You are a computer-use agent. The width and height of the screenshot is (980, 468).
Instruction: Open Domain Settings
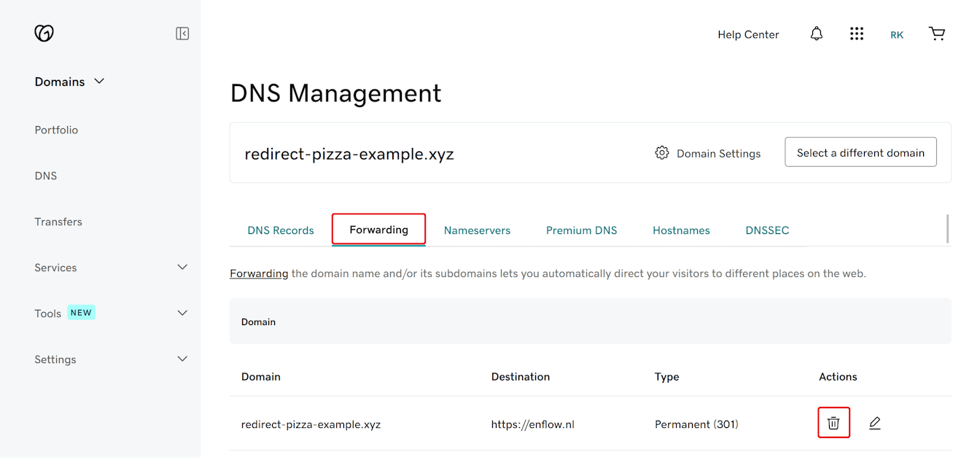click(708, 153)
